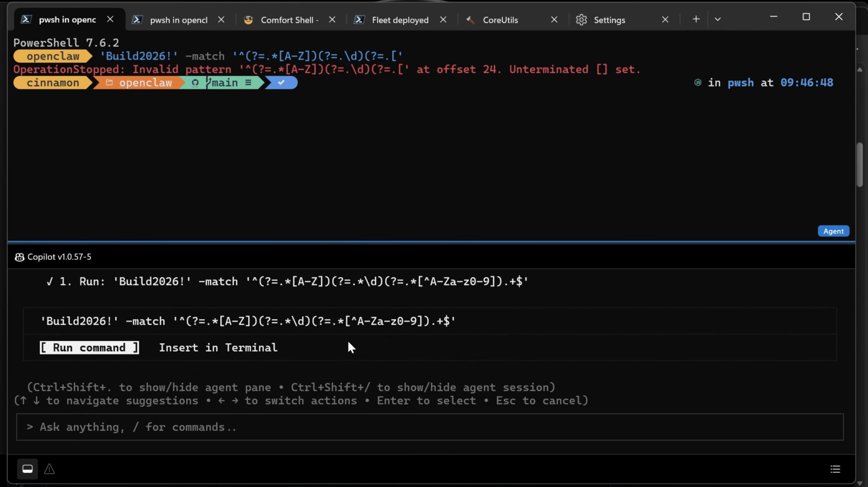868x487 pixels.
Task: Click the Run command button
Action: pyautogui.click(x=89, y=347)
